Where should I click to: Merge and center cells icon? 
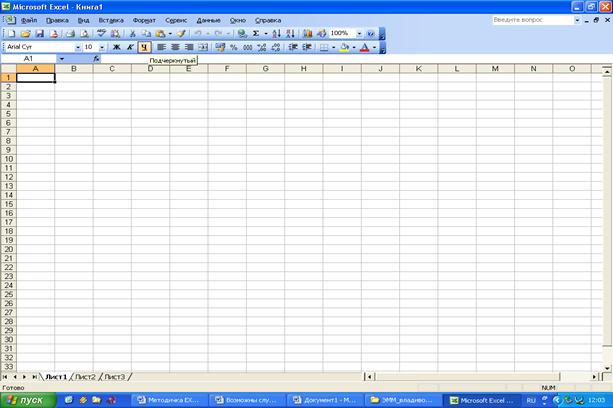coord(203,47)
